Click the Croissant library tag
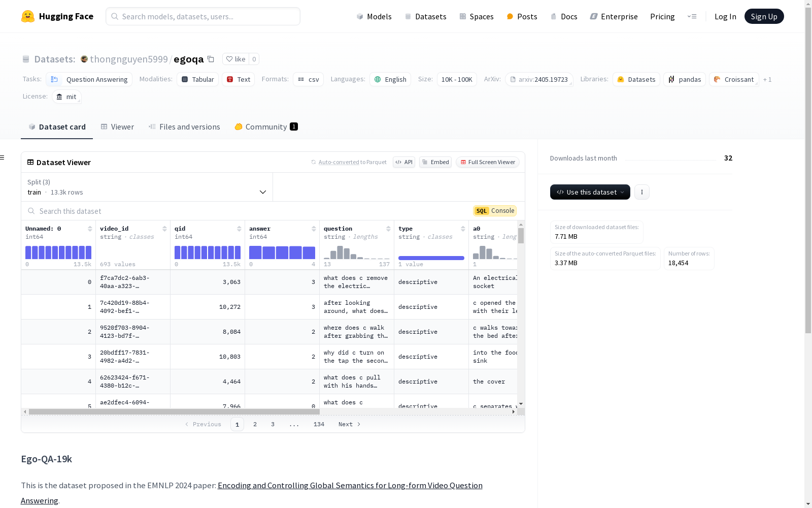The height and width of the screenshot is (508, 812). (734, 79)
